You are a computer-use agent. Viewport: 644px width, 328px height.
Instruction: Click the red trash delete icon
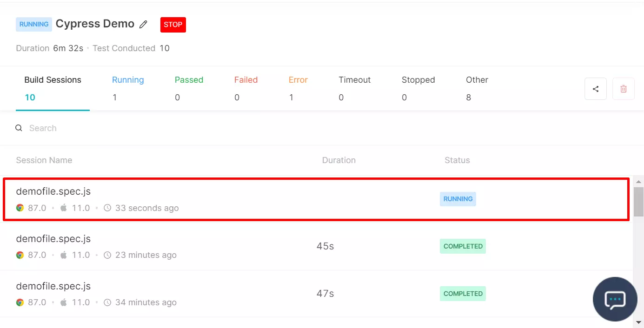pos(623,89)
